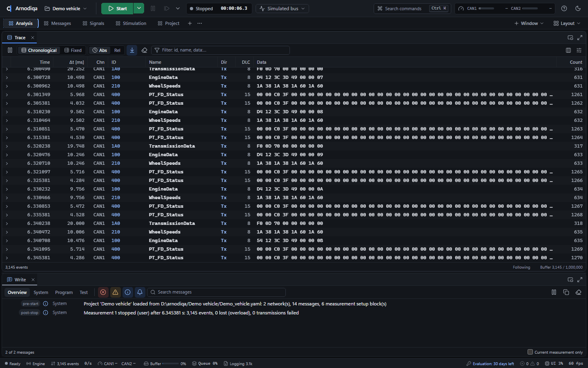This screenshot has height=368, width=588.
Task: Expand trace row at time 6.300728
Action: tap(7, 77)
